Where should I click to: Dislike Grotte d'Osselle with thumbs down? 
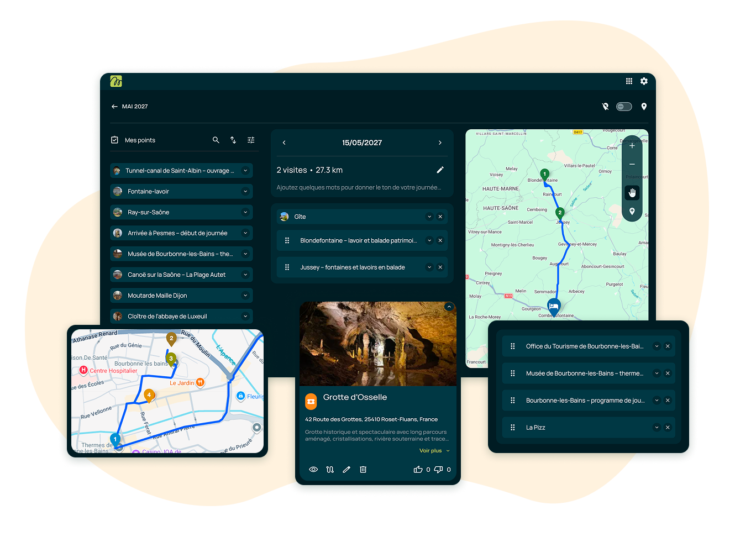coord(438,470)
